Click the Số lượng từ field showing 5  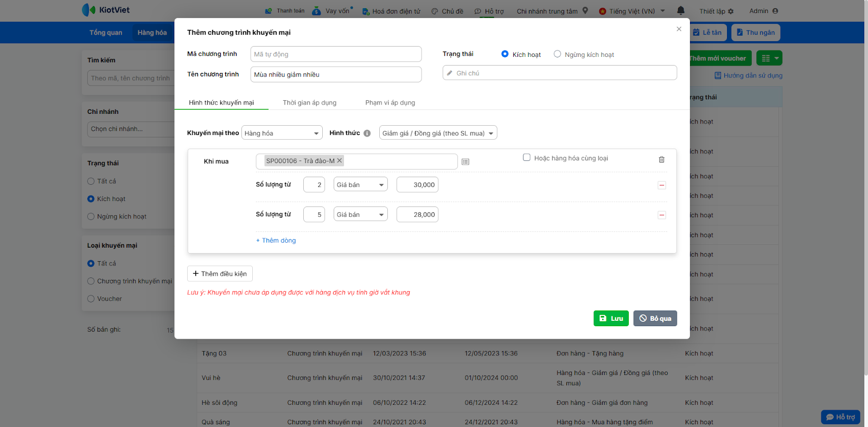point(314,215)
